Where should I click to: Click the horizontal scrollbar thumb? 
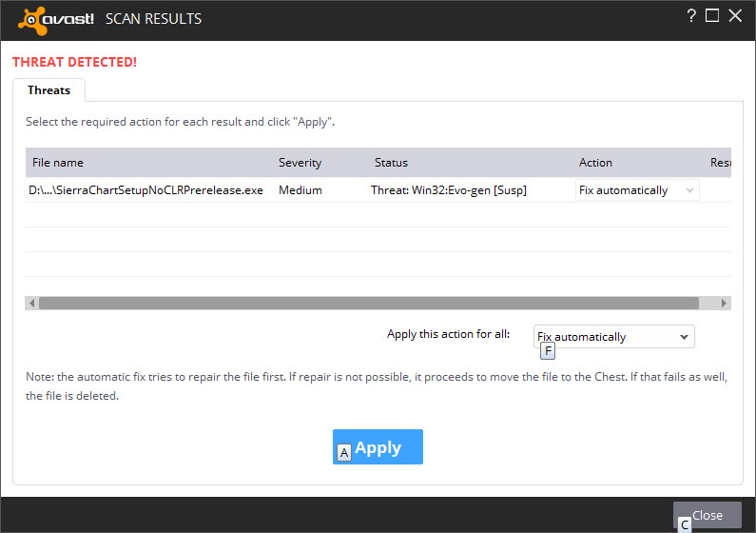(x=369, y=303)
